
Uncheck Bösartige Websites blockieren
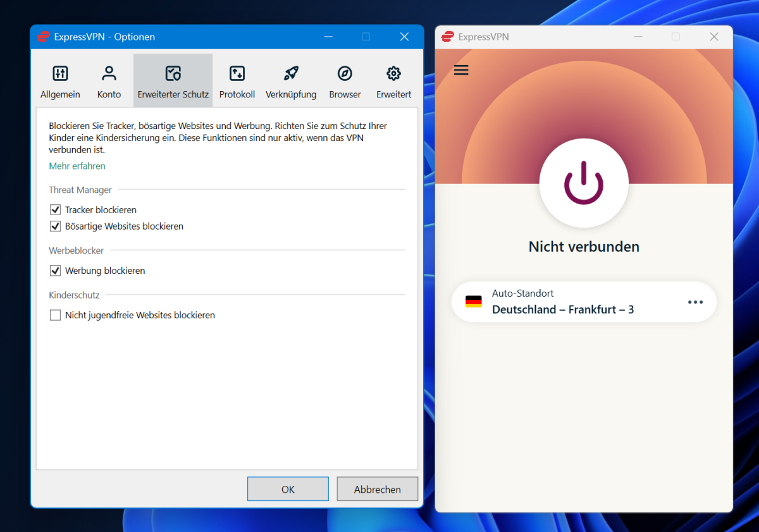[55, 226]
